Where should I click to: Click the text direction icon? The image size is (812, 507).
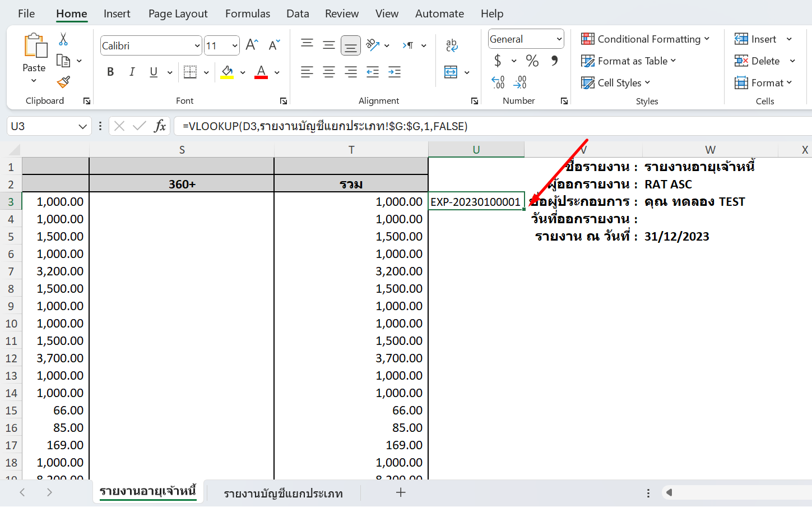[408, 45]
